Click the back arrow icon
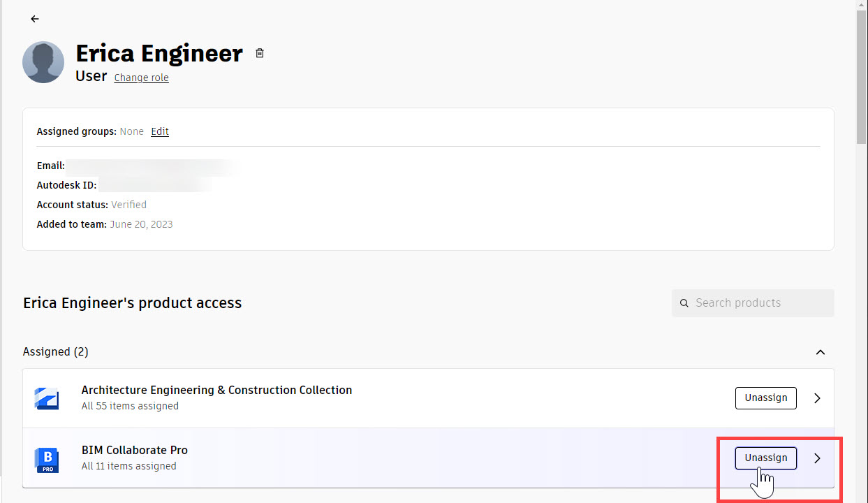Image resolution: width=868 pixels, height=503 pixels. [x=35, y=19]
